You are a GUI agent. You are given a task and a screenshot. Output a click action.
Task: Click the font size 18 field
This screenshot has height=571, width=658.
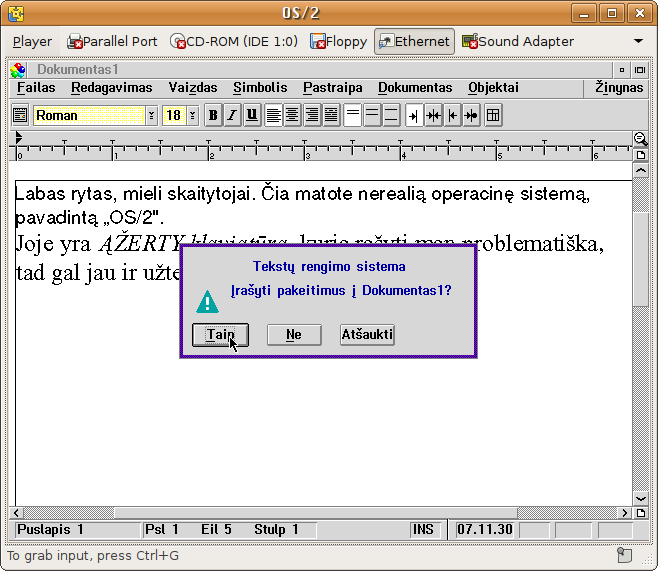[174, 115]
